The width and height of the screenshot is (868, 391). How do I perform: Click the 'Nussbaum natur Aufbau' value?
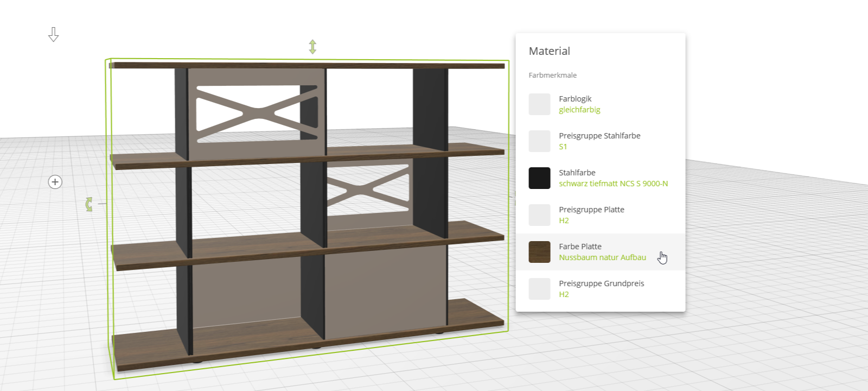click(x=602, y=257)
